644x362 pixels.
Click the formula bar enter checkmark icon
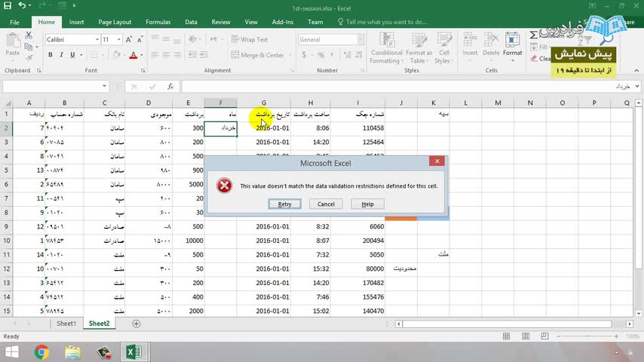click(x=152, y=86)
